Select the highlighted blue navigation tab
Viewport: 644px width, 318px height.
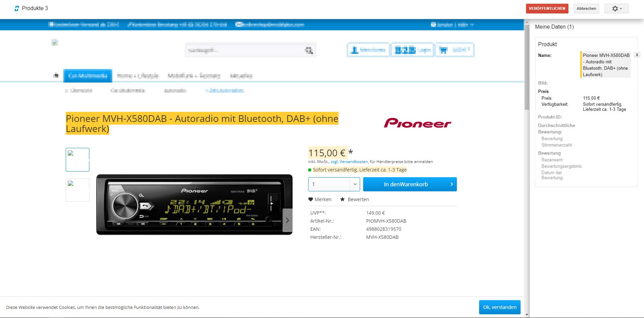[x=88, y=75]
